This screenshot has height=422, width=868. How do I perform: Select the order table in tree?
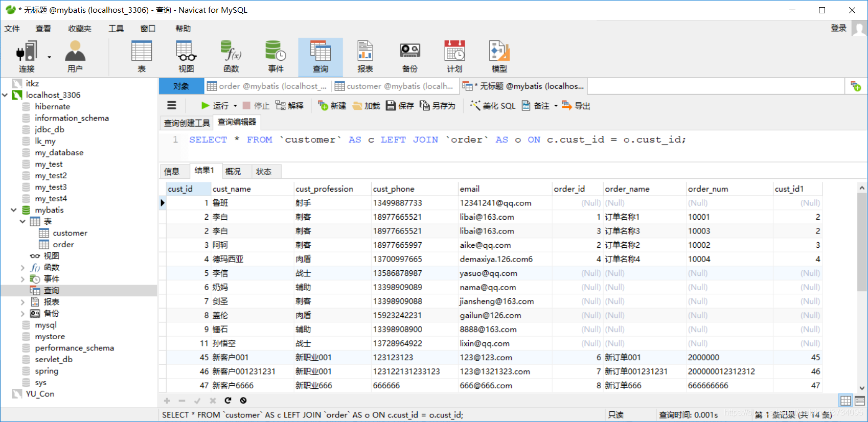point(63,244)
